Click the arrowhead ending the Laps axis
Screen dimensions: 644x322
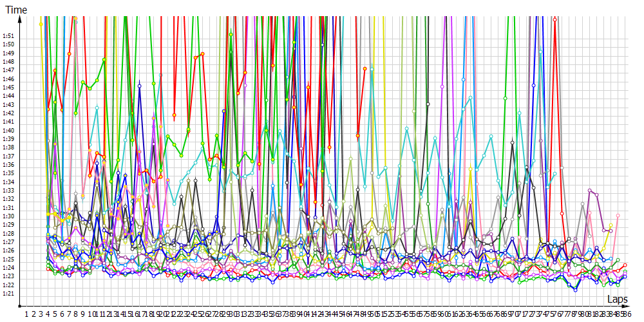pyautogui.click(x=629, y=306)
